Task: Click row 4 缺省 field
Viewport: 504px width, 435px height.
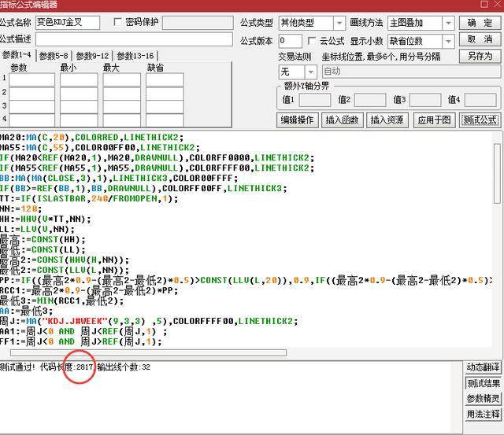Action: pos(165,120)
